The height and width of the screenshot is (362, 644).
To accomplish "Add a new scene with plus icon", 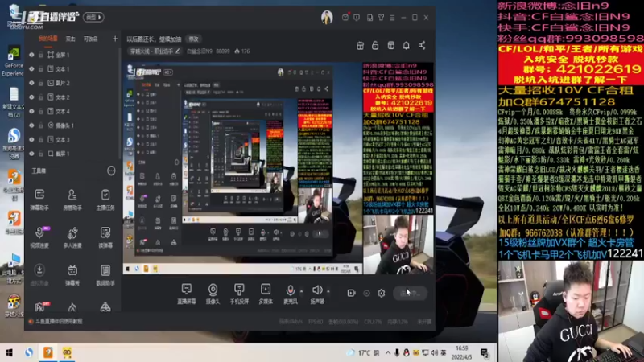I will pyautogui.click(x=115, y=39).
